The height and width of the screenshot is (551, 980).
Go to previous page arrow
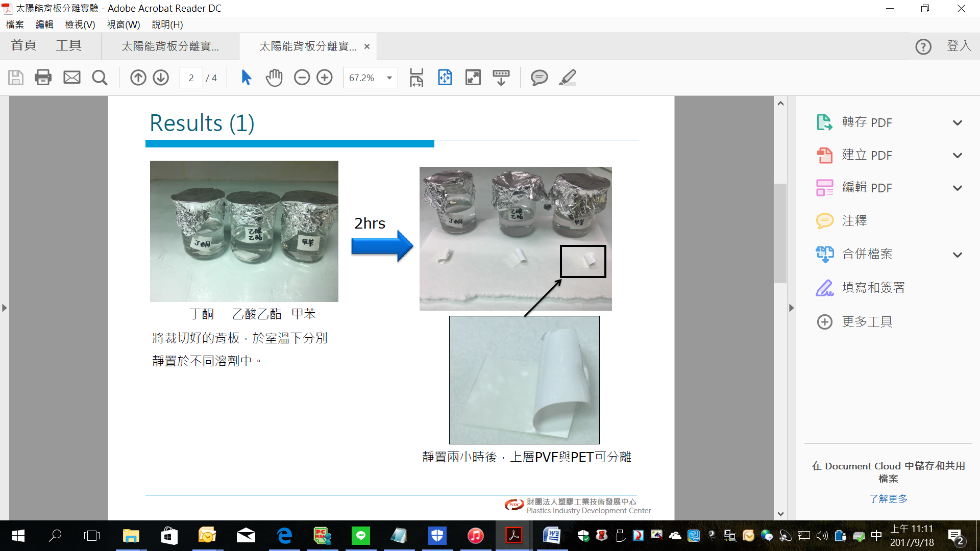pyautogui.click(x=138, y=78)
